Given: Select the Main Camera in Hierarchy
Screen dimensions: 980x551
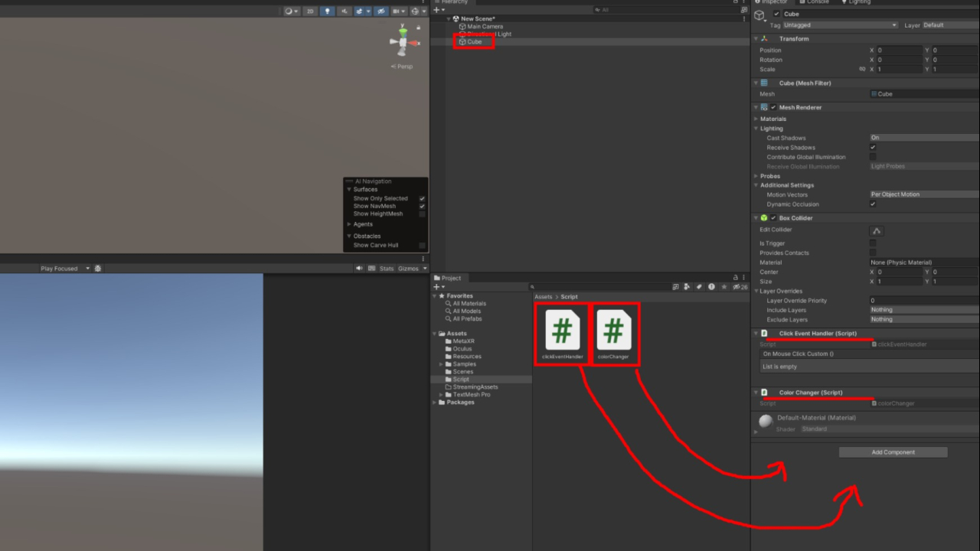Looking at the screenshot, I should [485, 27].
